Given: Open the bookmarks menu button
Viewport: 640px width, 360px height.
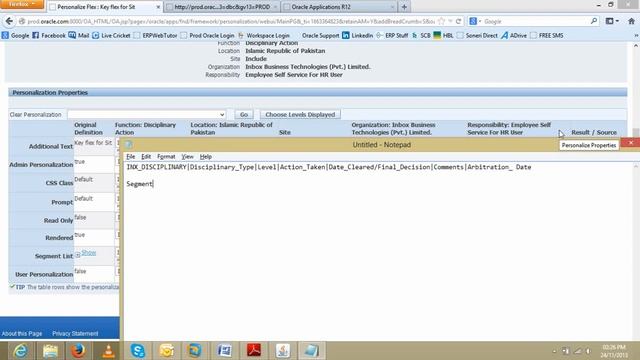Looking at the screenshot, I should pos(612,21).
